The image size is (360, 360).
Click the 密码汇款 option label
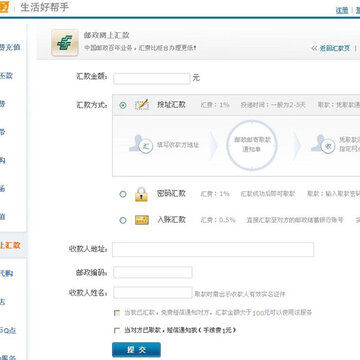pos(171,193)
